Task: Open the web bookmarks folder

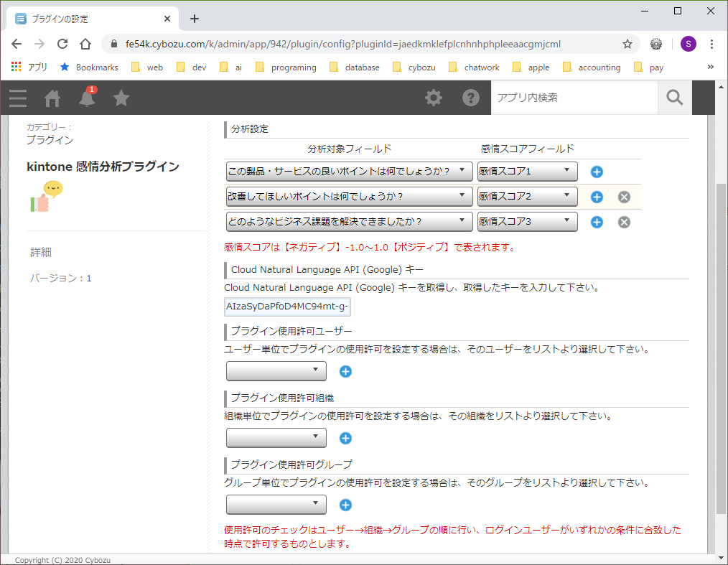Action: (x=147, y=67)
